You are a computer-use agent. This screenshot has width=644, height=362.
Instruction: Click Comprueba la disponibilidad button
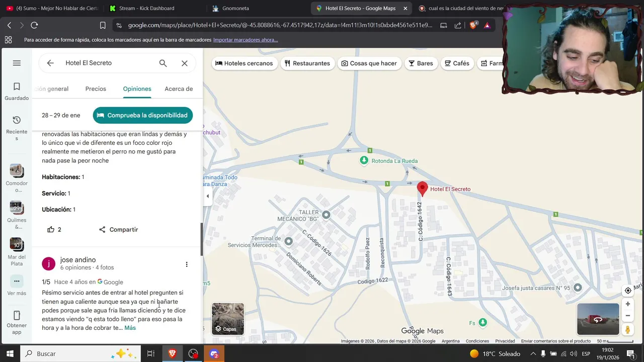pyautogui.click(x=143, y=115)
